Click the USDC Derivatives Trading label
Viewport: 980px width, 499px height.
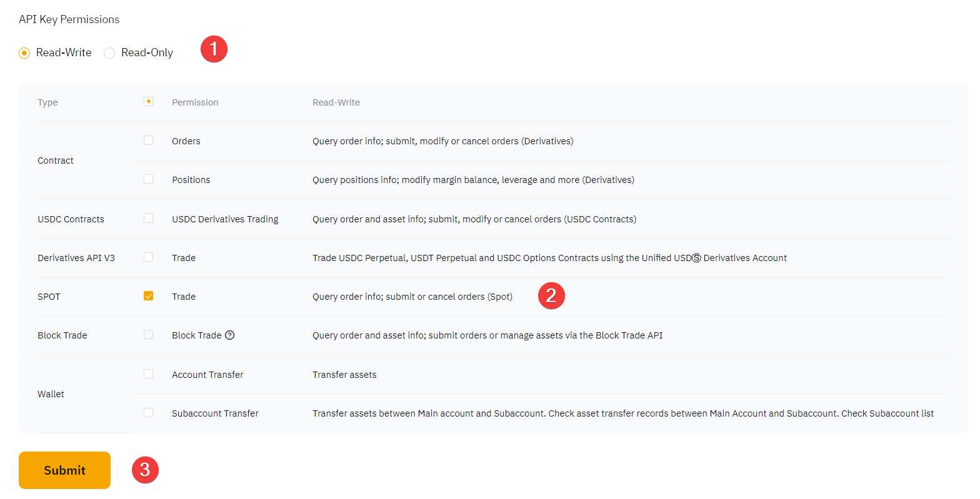pyautogui.click(x=225, y=219)
